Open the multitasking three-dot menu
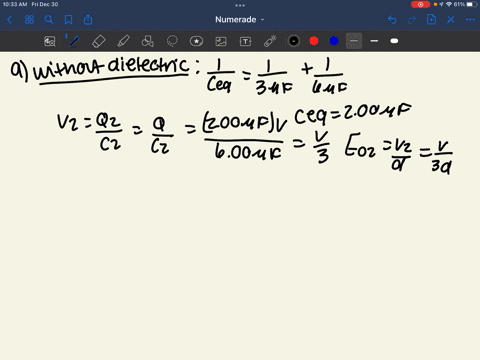 click(x=240, y=5)
